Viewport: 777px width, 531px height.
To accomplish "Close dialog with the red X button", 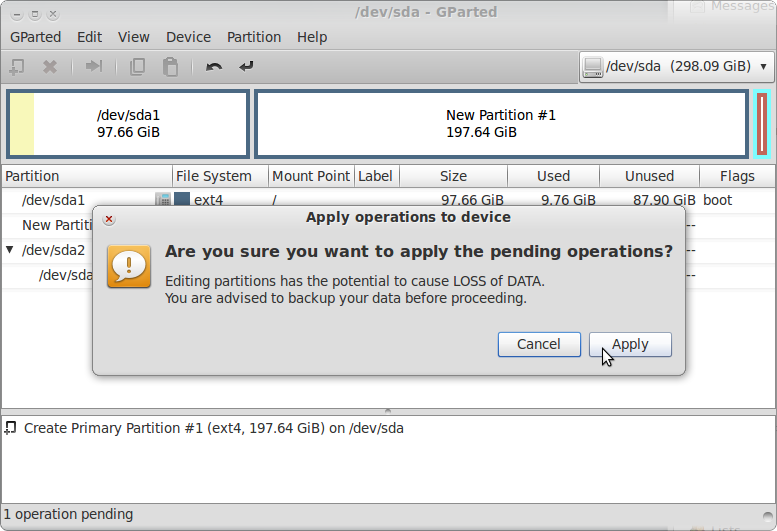I will click(109, 219).
